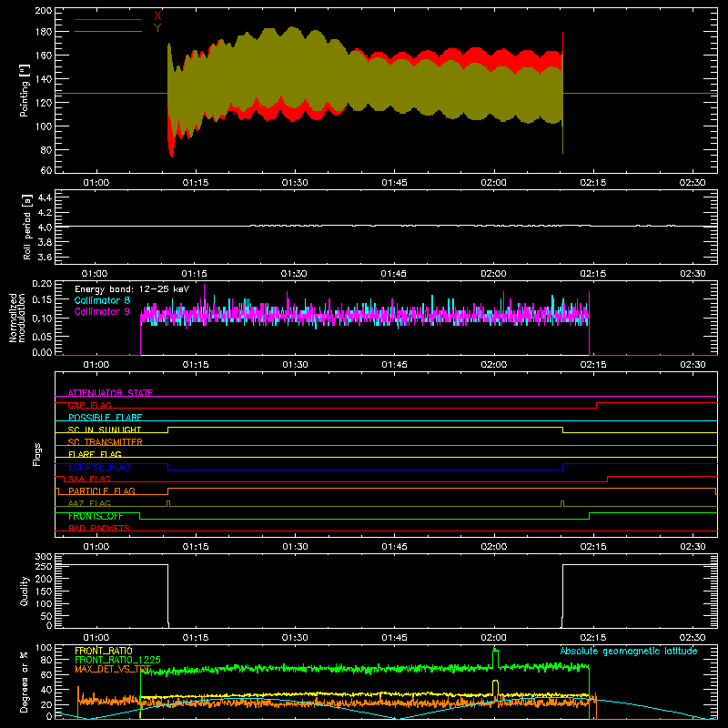
Task: Click the Flags axis title
Action: coord(37,454)
